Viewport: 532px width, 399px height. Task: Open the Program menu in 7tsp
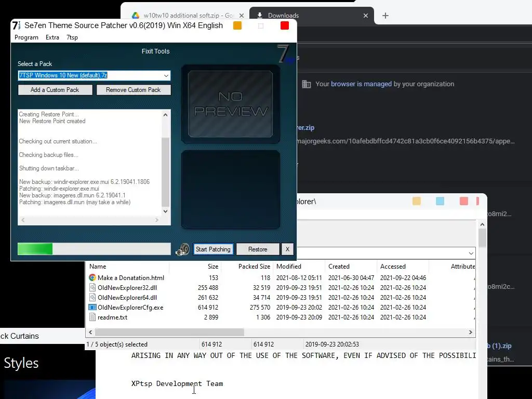click(26, 37)
